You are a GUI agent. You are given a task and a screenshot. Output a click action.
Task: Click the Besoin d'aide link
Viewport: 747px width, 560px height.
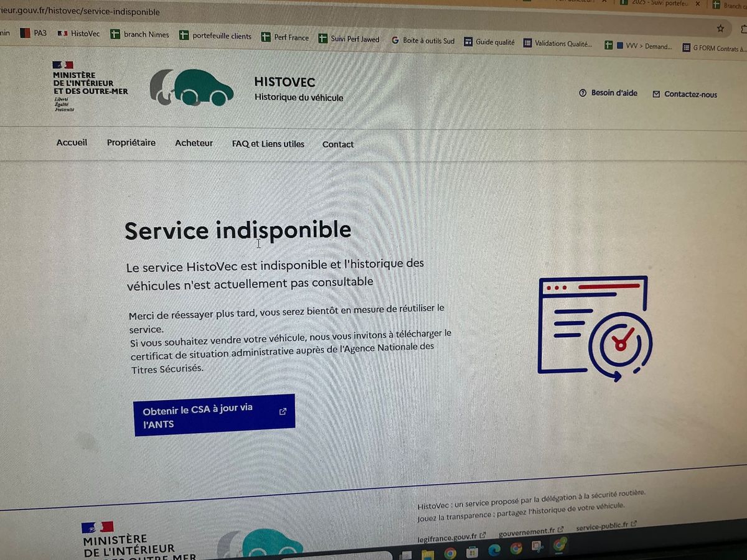pyautogui.click(x=608, y=93)
